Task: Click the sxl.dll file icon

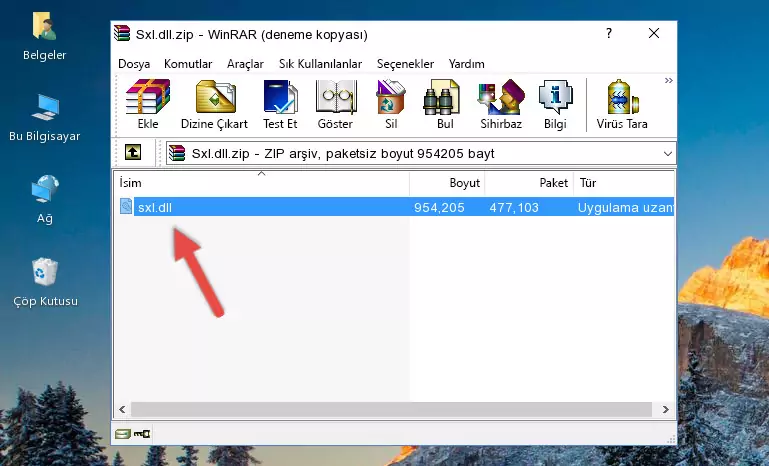Action: (126, 207)
